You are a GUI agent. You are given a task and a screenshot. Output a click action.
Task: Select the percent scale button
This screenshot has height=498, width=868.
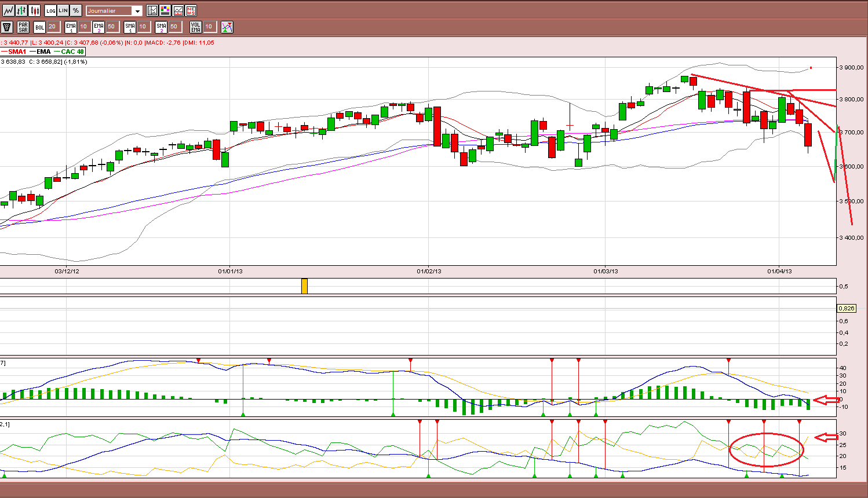pos(76,10)
